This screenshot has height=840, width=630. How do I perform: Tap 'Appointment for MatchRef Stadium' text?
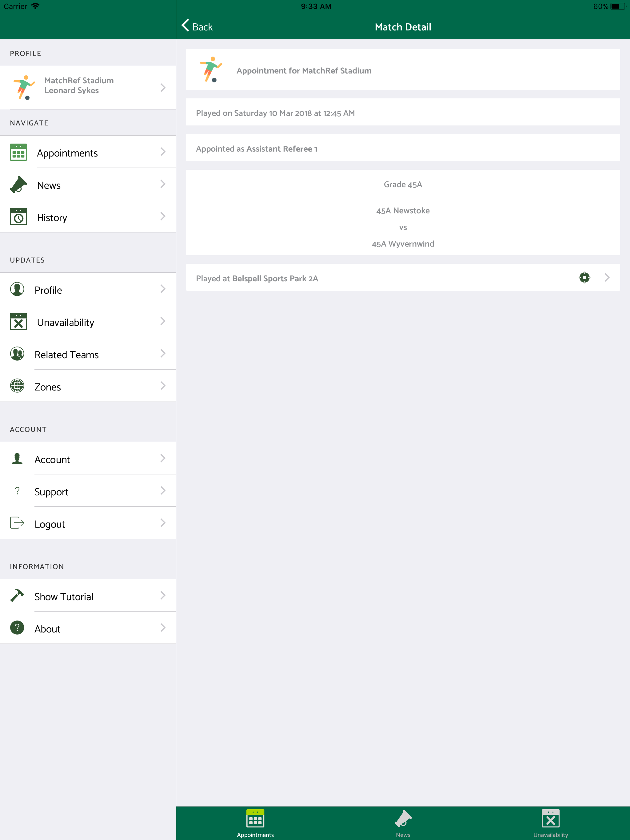pos(304,71)
